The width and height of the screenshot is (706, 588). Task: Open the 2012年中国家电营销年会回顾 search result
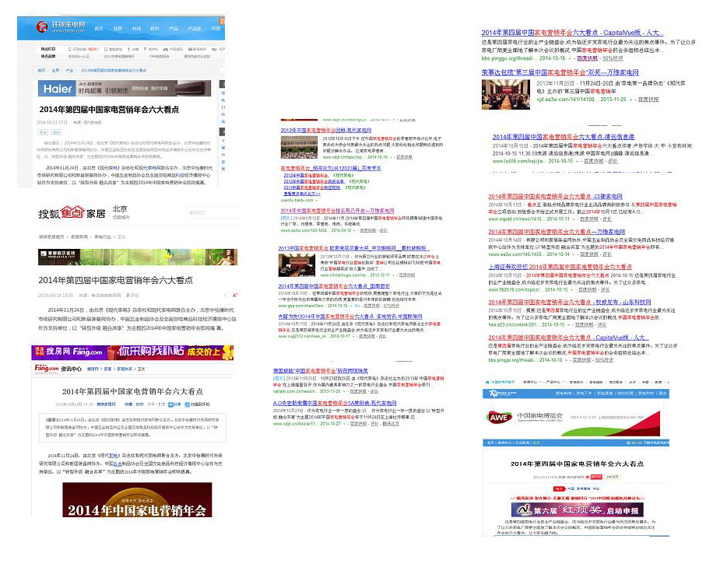tap(326, 130)
